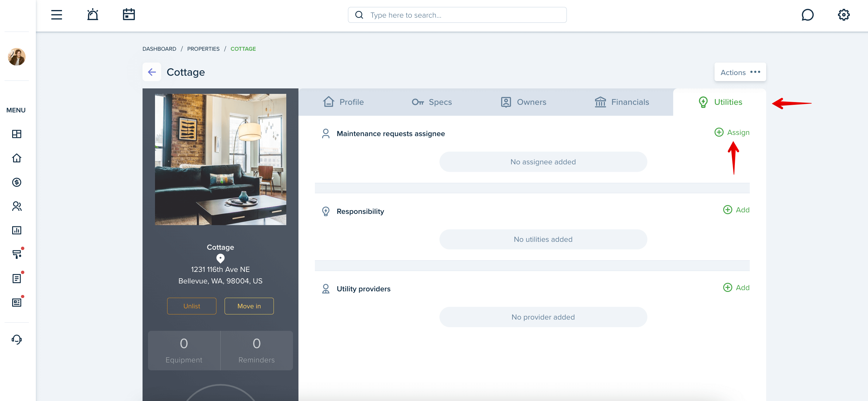Open the calendar icon in top bar
The width and height of the screenshot is (868, 401).
pos(129,15)
